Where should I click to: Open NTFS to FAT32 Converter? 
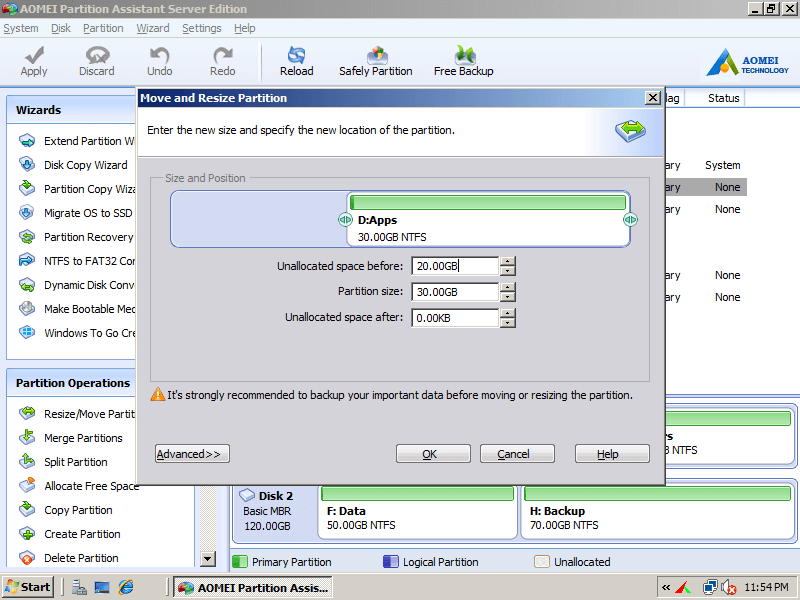pyautogui.click(x=77, y=261)
